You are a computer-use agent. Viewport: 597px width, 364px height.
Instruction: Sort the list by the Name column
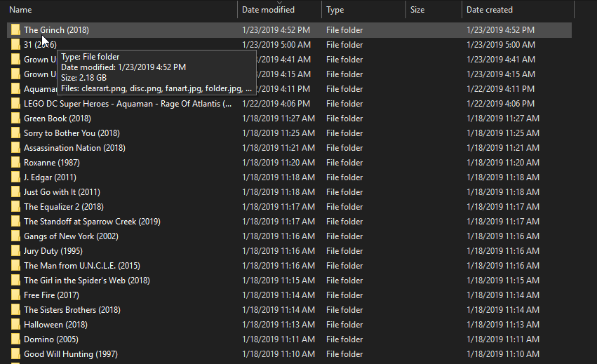21,10
